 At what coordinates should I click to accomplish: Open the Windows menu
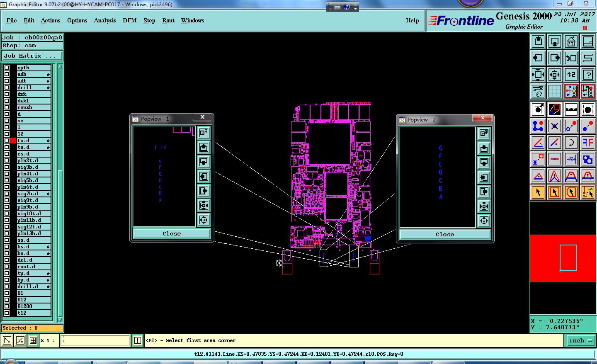[193, 20]
